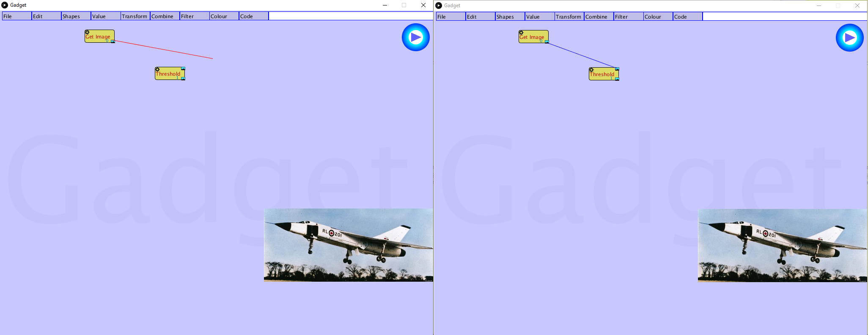Expand the Transform menu in left window
The width and height of the screenshot is (868, 335).
tap(135, 16)
